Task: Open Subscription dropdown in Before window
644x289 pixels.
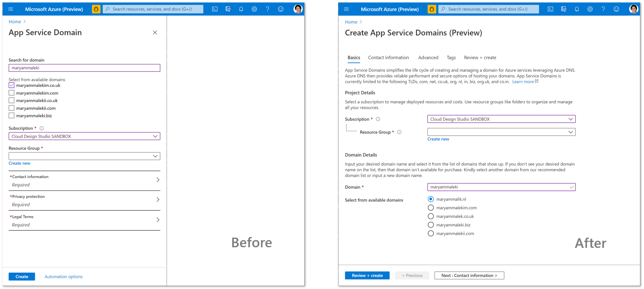Action: (84, 136)
